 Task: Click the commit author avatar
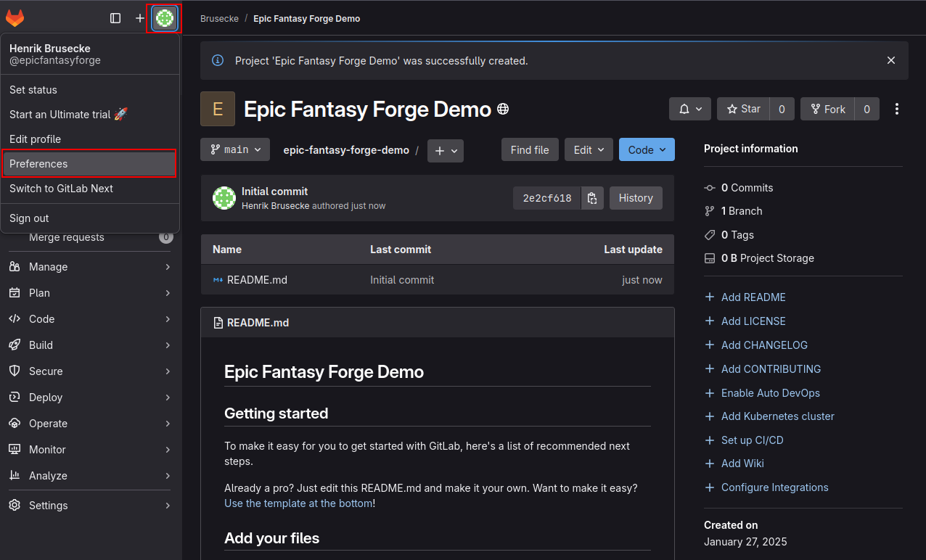pos(224,198)
